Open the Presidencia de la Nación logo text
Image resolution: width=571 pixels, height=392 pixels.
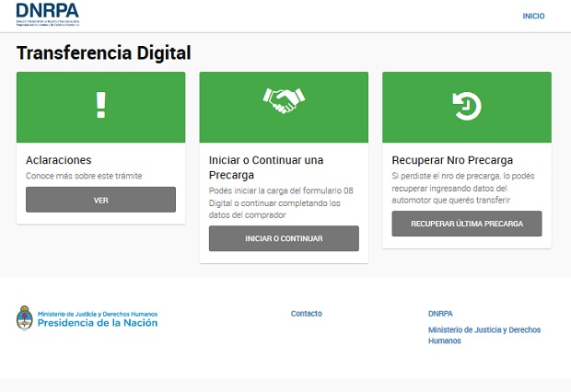98,322
